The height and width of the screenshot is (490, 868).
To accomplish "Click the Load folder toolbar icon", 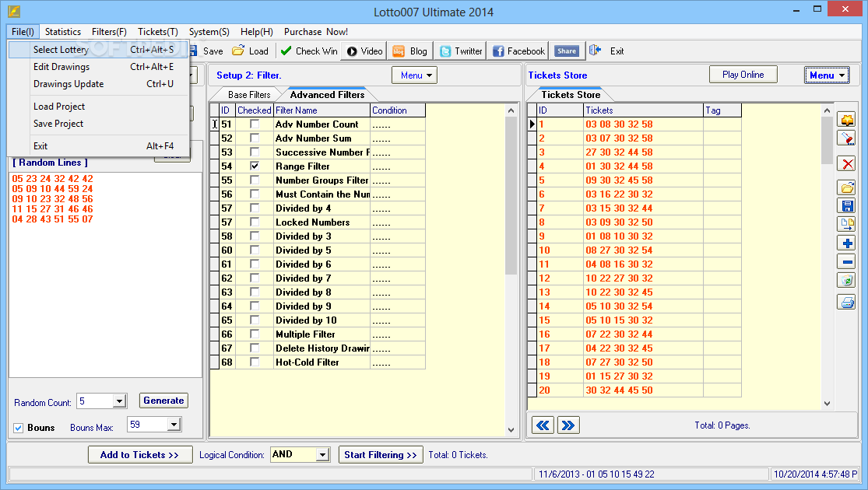I will coord(238,51).
